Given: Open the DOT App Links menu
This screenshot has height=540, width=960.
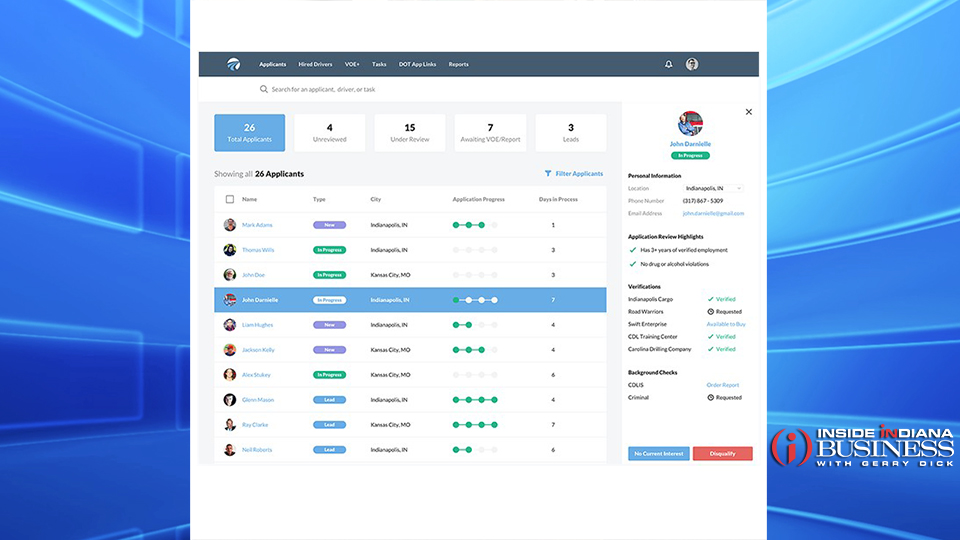Looking at the screenshot, I should pos(418,64).
